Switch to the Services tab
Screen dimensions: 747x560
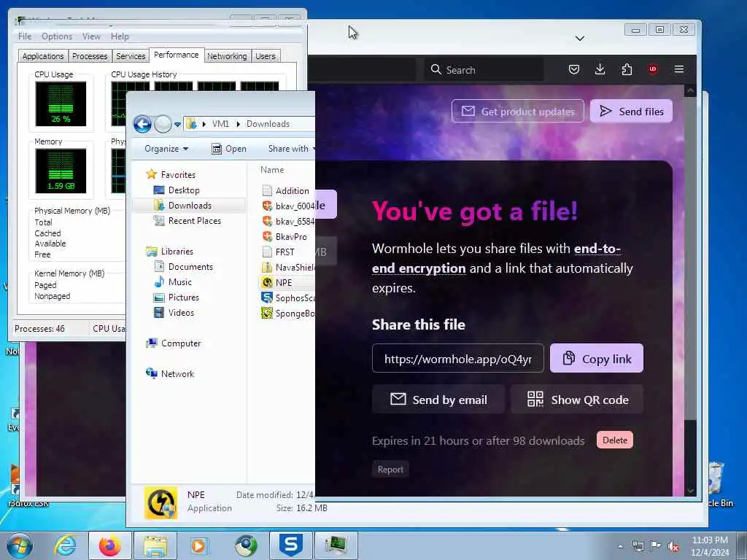click(x=131, y=56)
